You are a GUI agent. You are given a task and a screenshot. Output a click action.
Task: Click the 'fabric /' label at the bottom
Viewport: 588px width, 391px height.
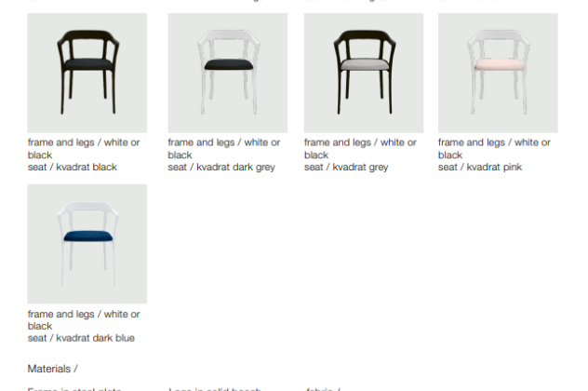click(x=323, y=389)
